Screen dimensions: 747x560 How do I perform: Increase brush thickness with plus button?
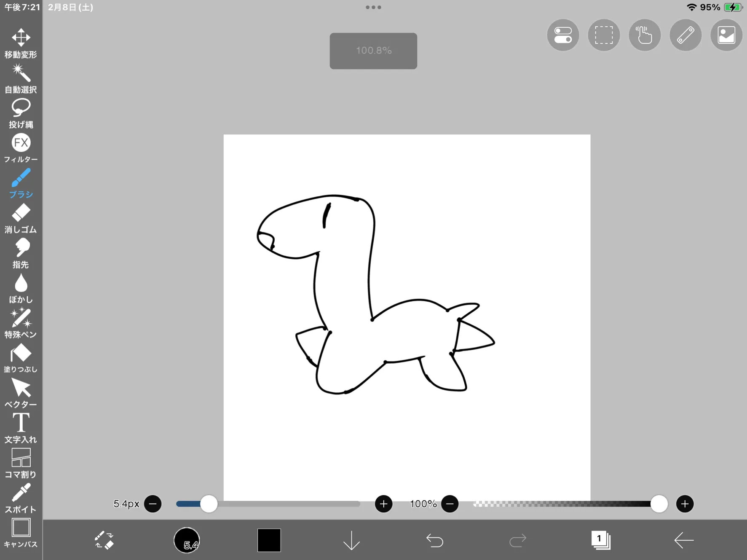(x=383, y=504)
